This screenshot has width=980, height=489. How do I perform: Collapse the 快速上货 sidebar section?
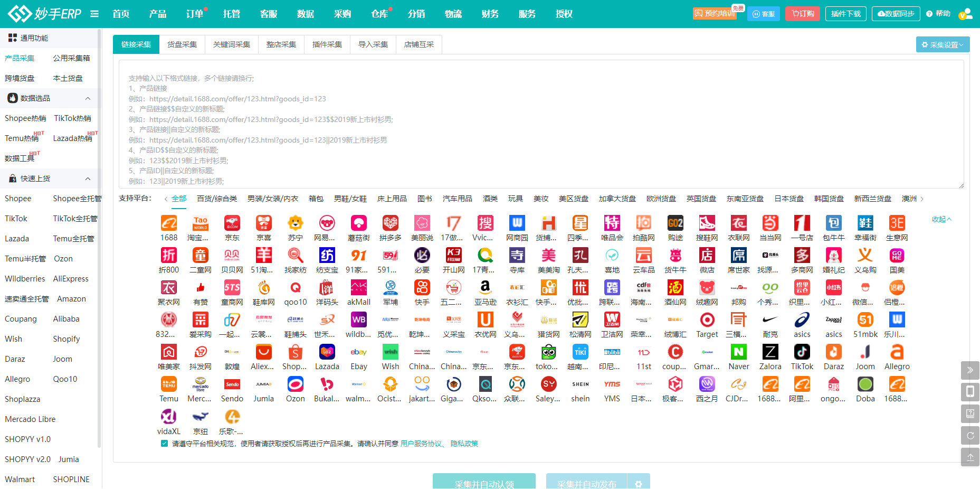pyautogui.click(x=88, y=178)
